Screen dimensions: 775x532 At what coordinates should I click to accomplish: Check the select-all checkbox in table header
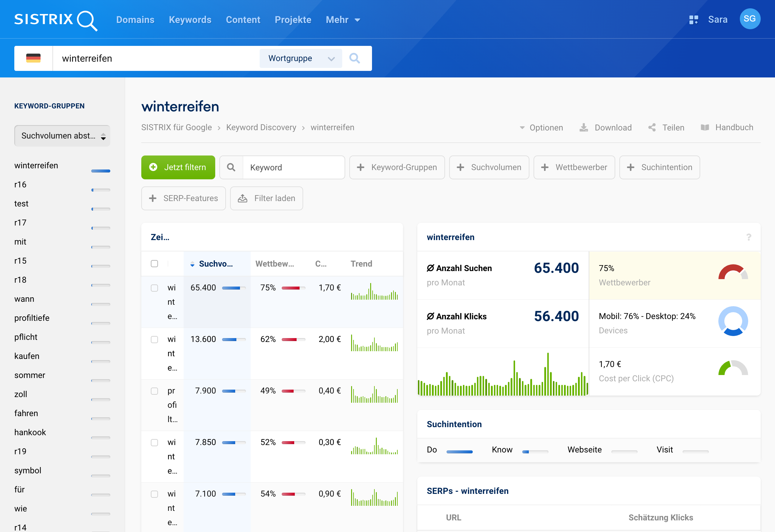coord(154,263)
